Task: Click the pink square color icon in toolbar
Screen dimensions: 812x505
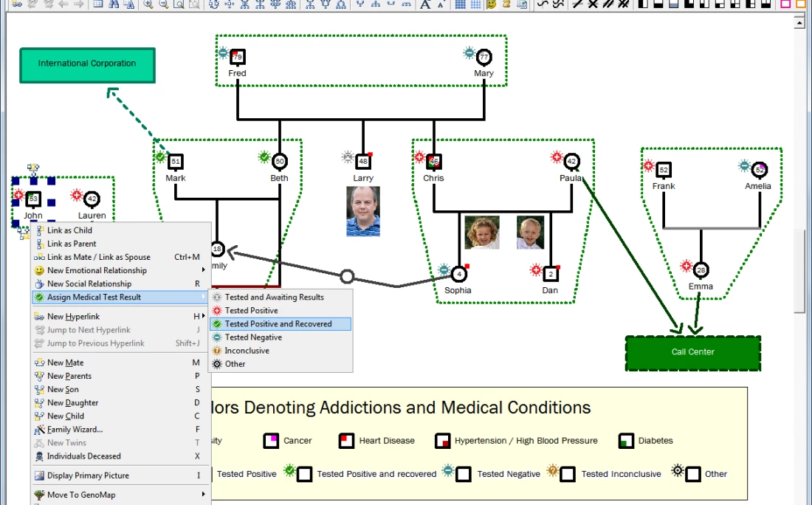Action: [x=785, y=4]
